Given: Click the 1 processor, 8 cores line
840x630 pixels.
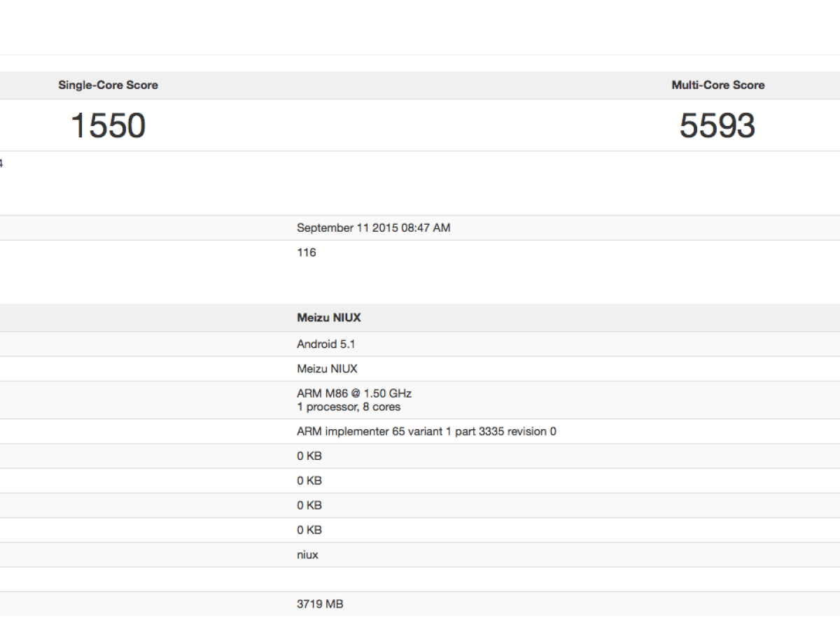Looking at the screenshot, I should coord(349,407).
